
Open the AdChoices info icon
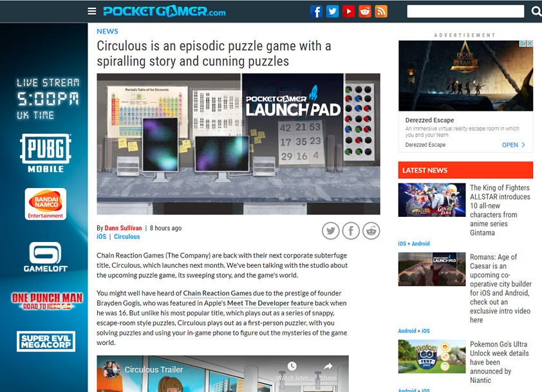point(523,44)
